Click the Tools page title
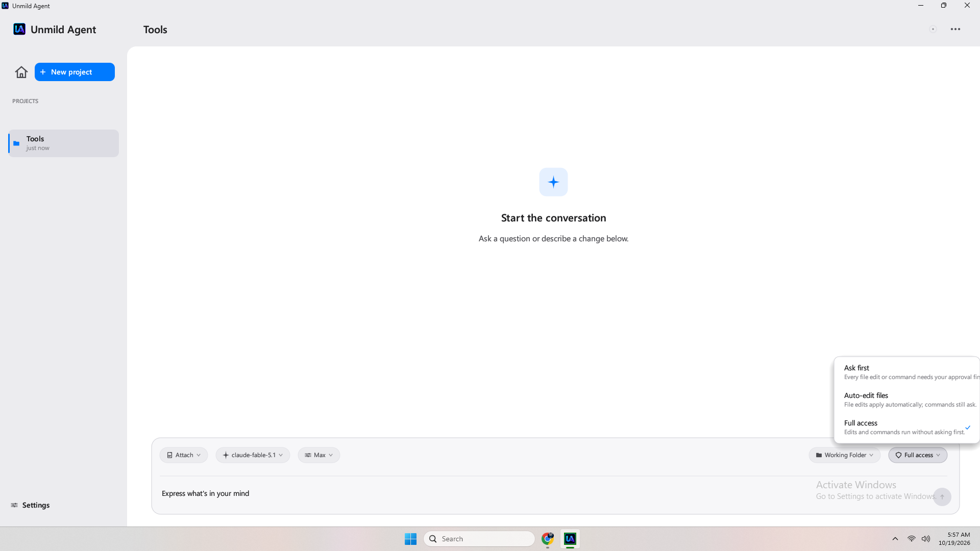 (x=155, y=30)
